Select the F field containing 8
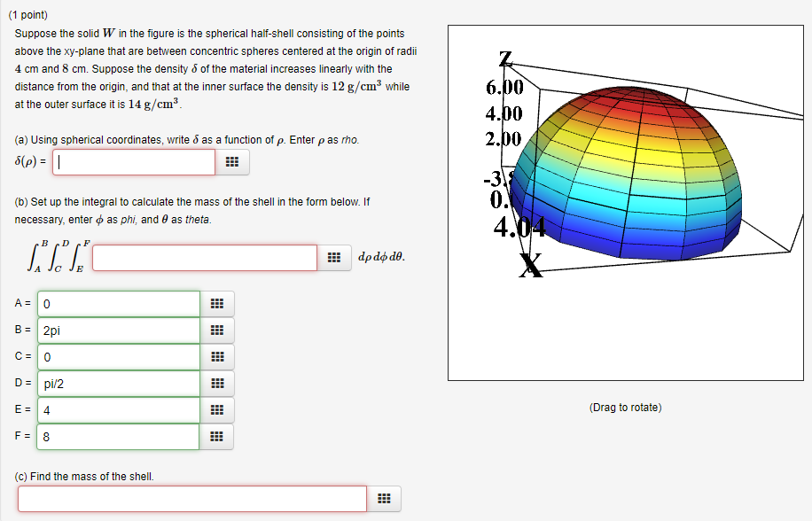This screenshot has height=521, width=812. point(118,437)
